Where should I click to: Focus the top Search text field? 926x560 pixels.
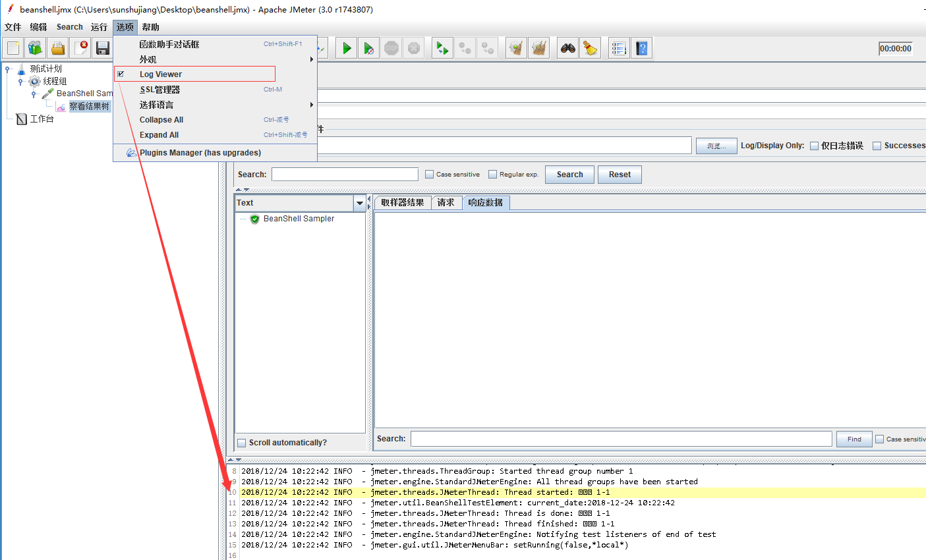click(345, 175)
